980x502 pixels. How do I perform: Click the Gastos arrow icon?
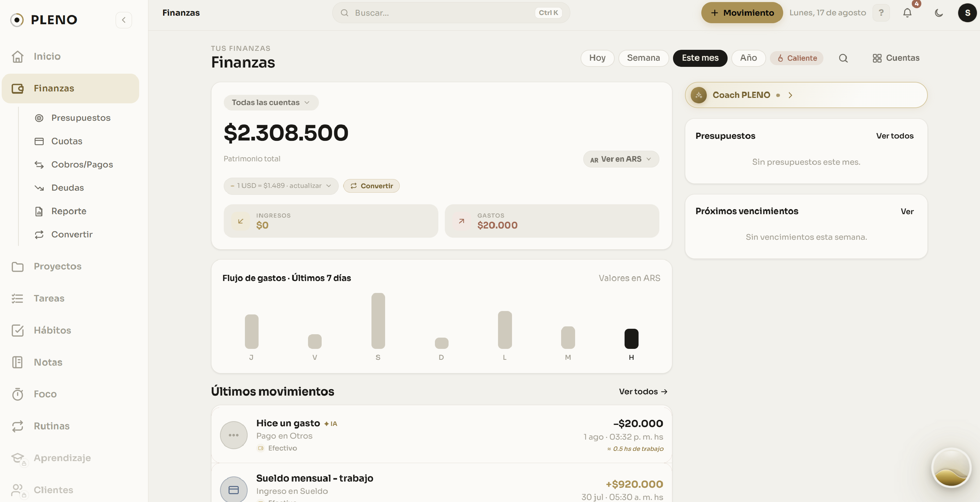462,221
